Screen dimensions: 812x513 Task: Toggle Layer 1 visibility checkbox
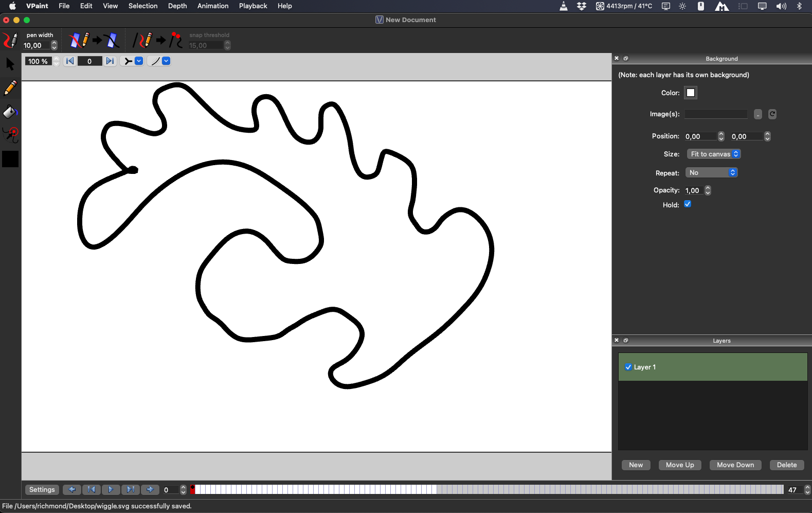(628, 367)
